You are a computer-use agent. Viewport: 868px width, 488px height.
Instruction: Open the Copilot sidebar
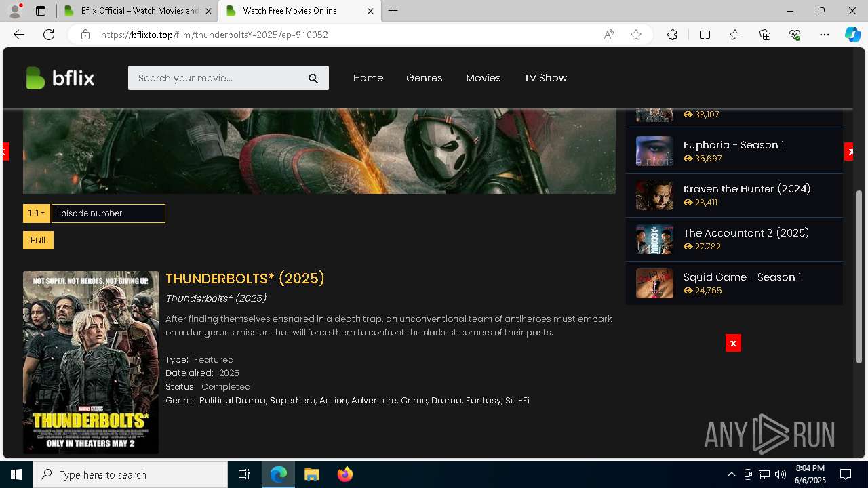(x=852, y=35)
